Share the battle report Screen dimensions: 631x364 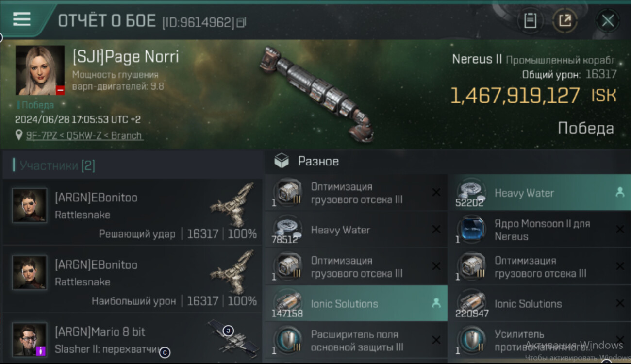(x=565, y=21)
